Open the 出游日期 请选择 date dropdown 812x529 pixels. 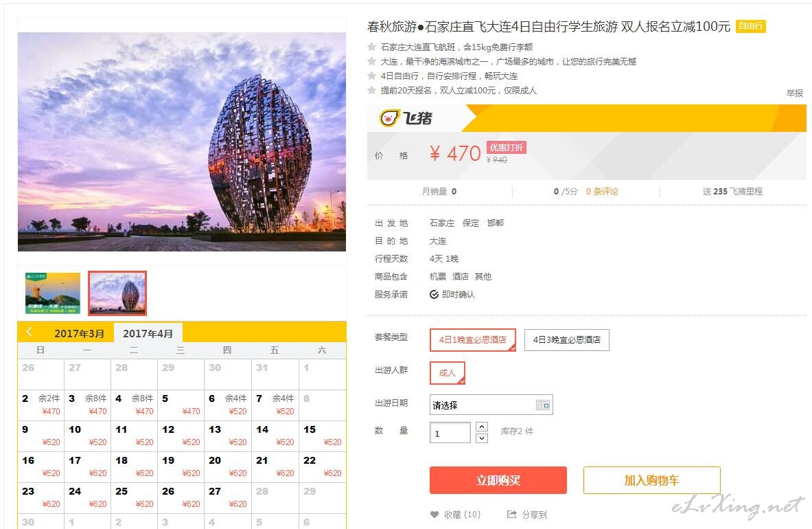tap(491, 405)
